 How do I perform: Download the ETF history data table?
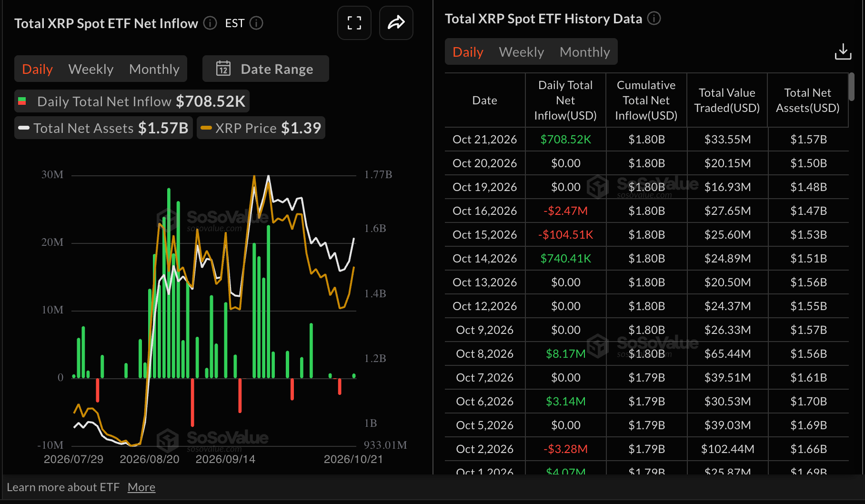click(x=843, y=51)
